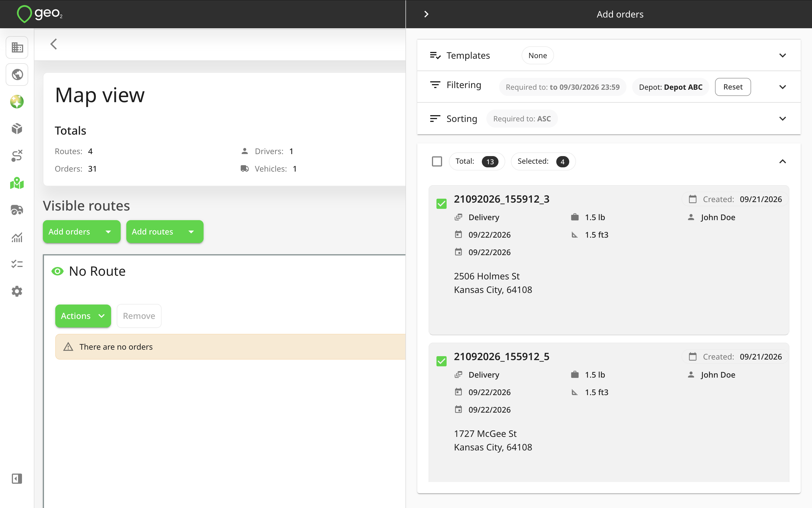Viewport: 812px width, 508px height.
Task: Click address 2506 Holmes St
Action: (487, 276)
